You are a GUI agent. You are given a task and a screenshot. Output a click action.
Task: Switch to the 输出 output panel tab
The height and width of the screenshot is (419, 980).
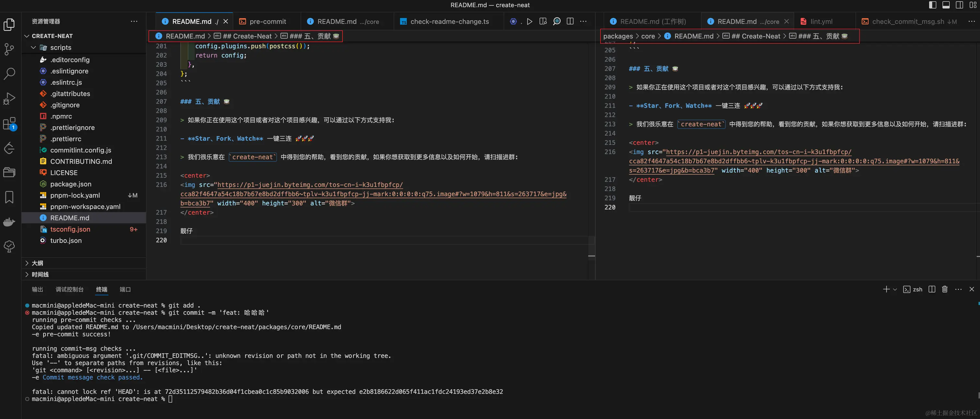(x=37, y=289)
